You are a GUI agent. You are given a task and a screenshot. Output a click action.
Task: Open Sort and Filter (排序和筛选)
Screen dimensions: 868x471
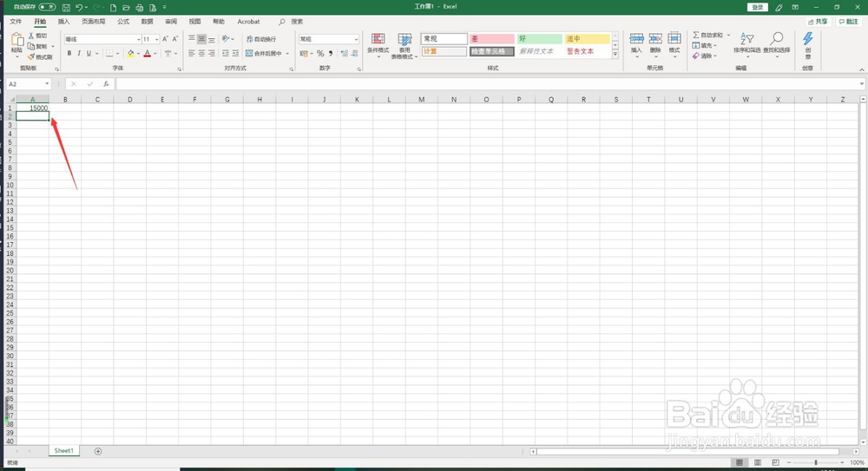point(746,46)
